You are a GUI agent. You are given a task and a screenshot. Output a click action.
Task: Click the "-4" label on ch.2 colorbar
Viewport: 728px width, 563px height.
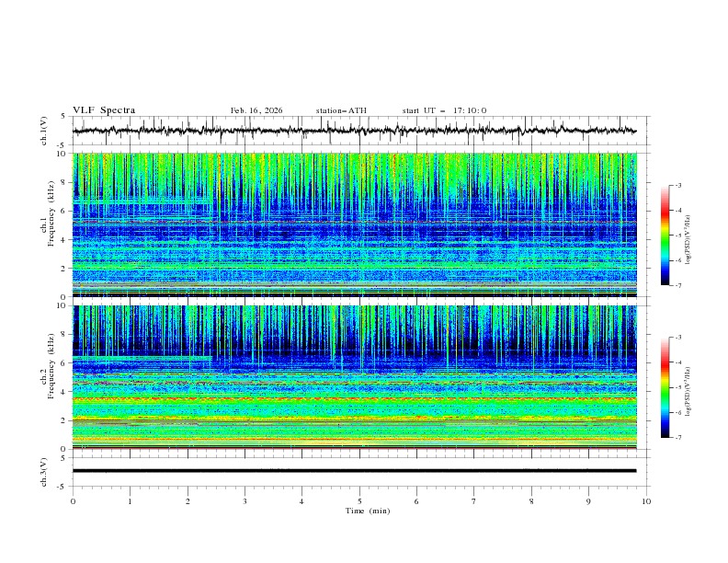678,362
